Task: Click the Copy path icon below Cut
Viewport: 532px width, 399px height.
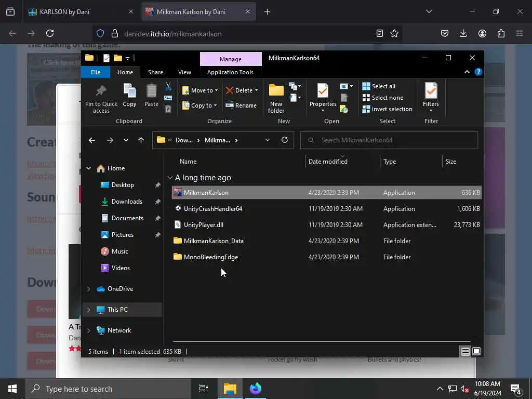Action: [x=168, y=98]
